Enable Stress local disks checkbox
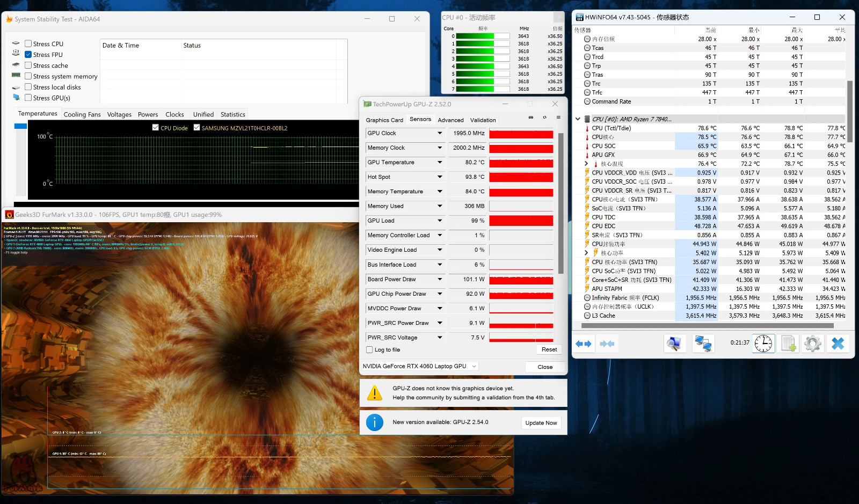This screenshot has width=859, height=504. click(x=28, y=87)
